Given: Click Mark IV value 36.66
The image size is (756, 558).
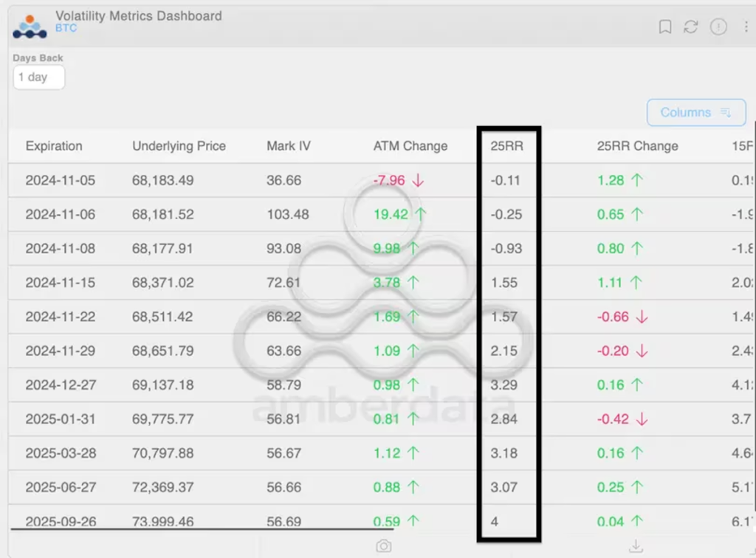Looking at the screenshot, I should point(284,180).
